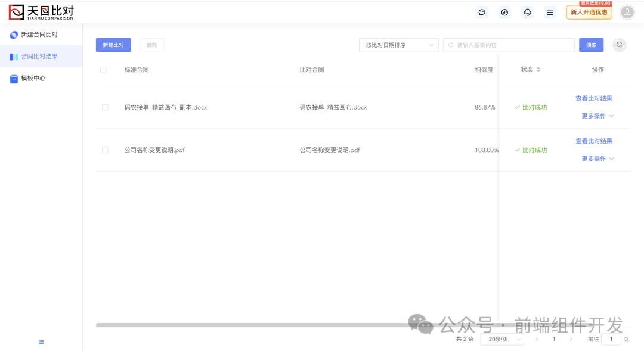Open the 20条/页 page size dropdown
This screenshot has width=644, height=351.
click(x=502, y=339)
